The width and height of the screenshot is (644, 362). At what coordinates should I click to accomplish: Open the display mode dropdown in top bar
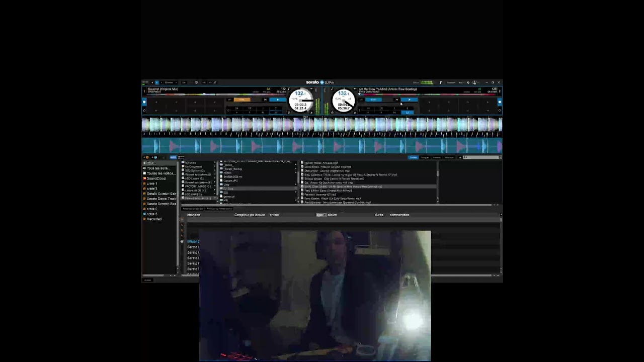point(171,82)
